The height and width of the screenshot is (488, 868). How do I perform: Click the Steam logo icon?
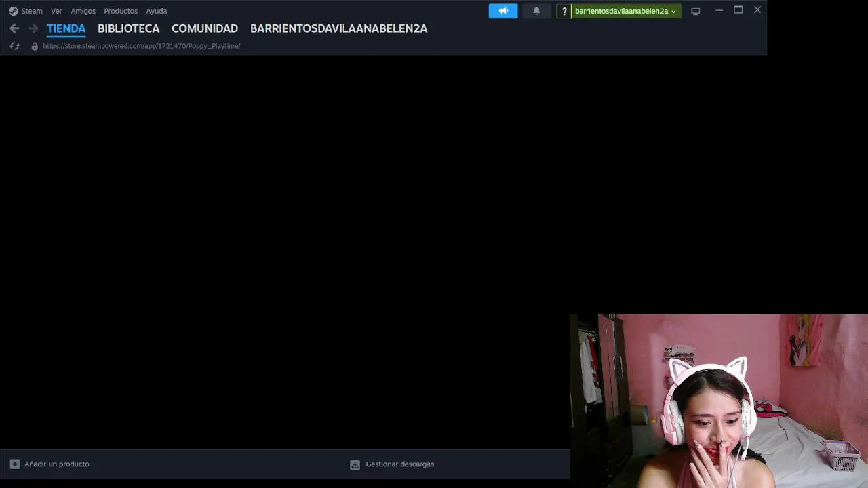14,11
